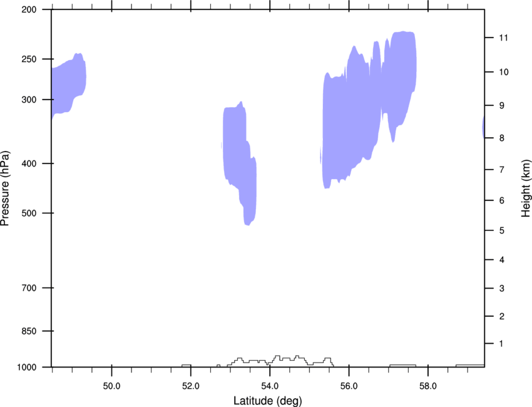This screenshot has width=532, height=407.
Task: Click the 56.0 latitude tick label
Action: coord(349,386)
